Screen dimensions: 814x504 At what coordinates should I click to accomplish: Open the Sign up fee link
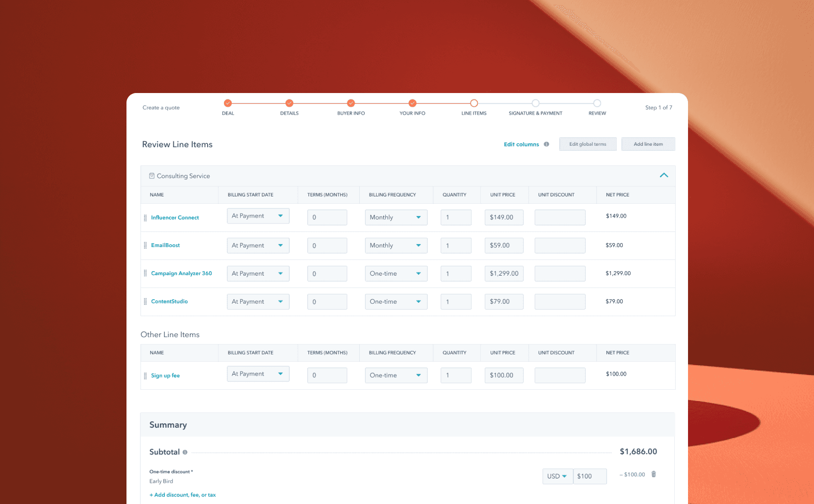[x=165, y=376]
